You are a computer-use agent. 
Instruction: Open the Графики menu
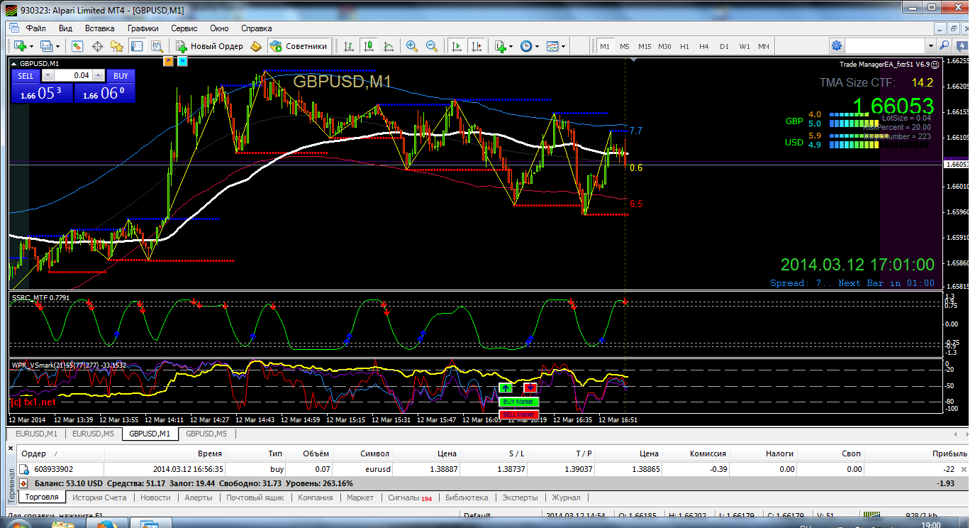coord(143,28)
